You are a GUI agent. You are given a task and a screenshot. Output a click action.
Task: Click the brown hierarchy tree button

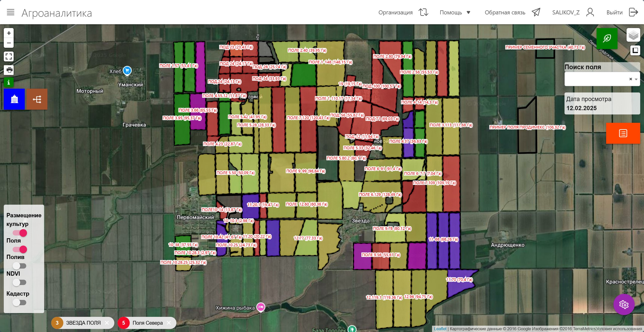tap(37, 99)
